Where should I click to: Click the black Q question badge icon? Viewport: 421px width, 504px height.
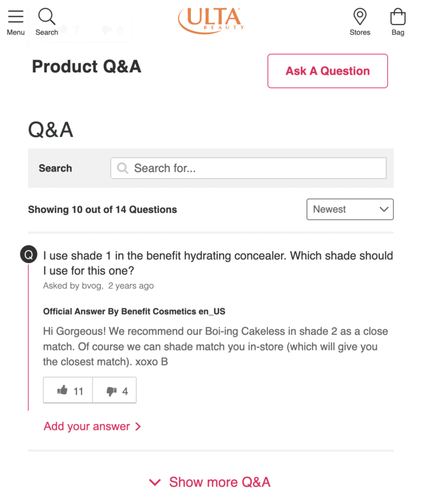click(29, 255)
